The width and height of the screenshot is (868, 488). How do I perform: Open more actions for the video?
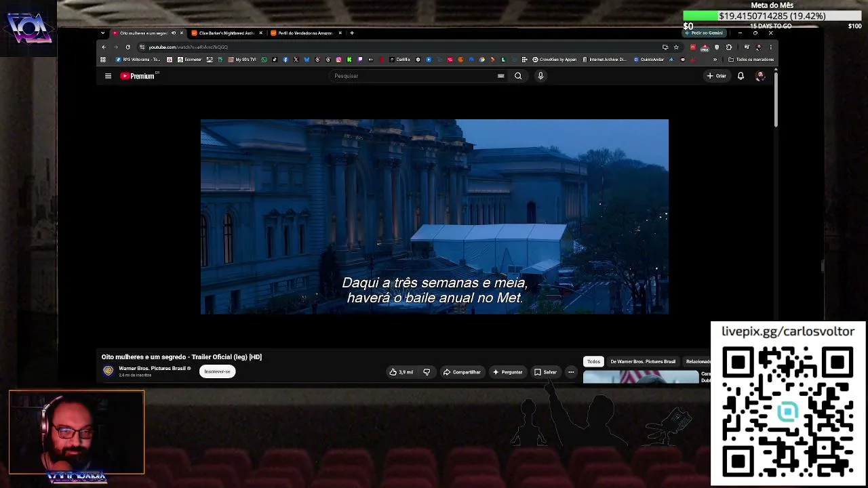coord(571,372)
